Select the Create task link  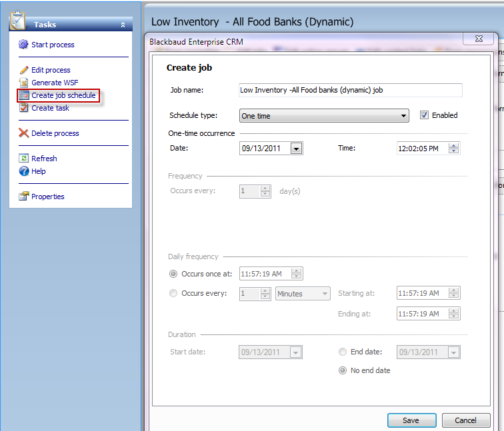[x=50, y=108]
